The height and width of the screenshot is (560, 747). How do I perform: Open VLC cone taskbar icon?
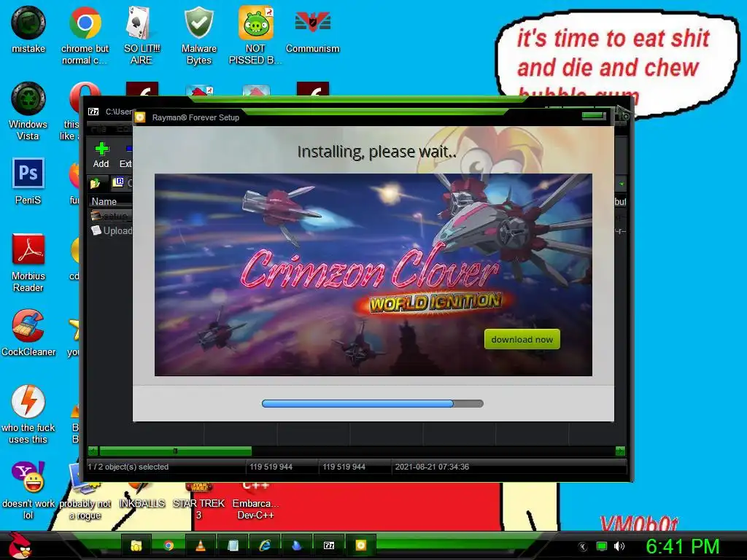[x=201, y=545]
